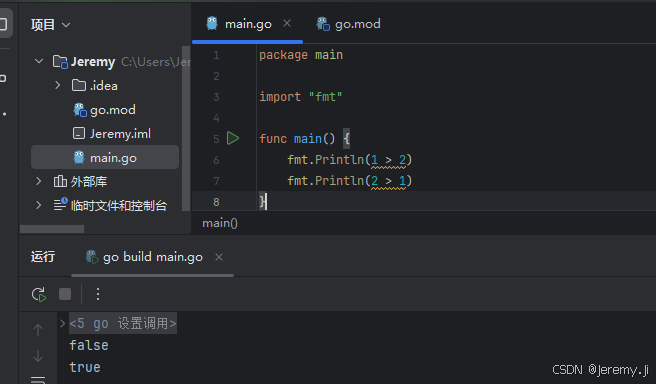This screenshot has width=656, height=384.
Task: Open the three-dot more options menu in run panel
Action: point(97,294)
